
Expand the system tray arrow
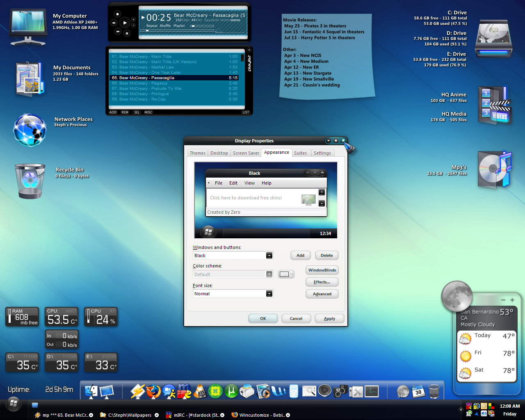[x=461, y=409]
